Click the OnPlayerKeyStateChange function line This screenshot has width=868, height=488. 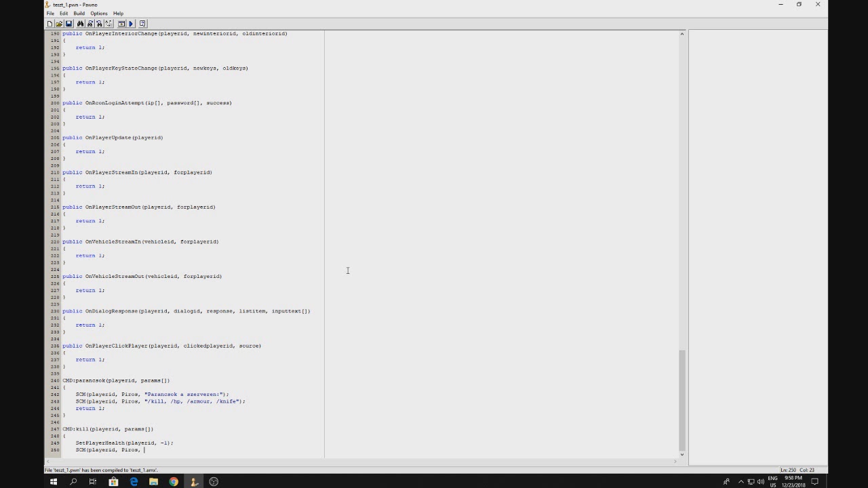pos(155,68)
